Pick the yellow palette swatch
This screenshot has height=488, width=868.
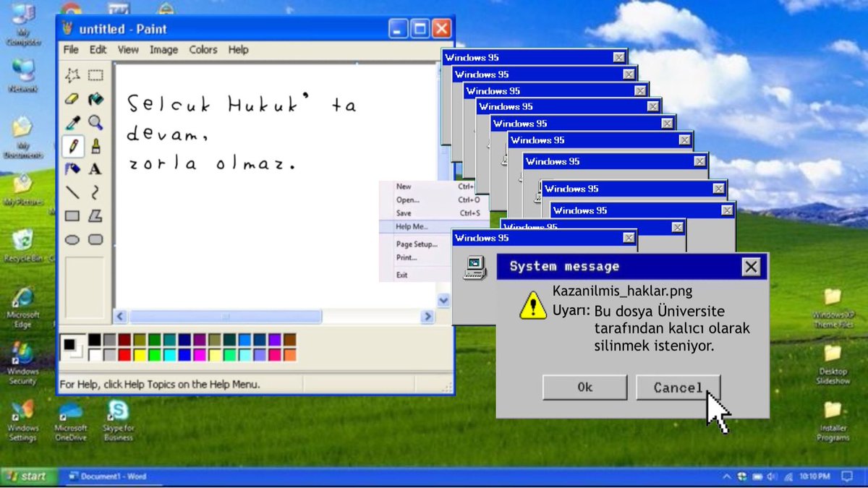[140, 355]
